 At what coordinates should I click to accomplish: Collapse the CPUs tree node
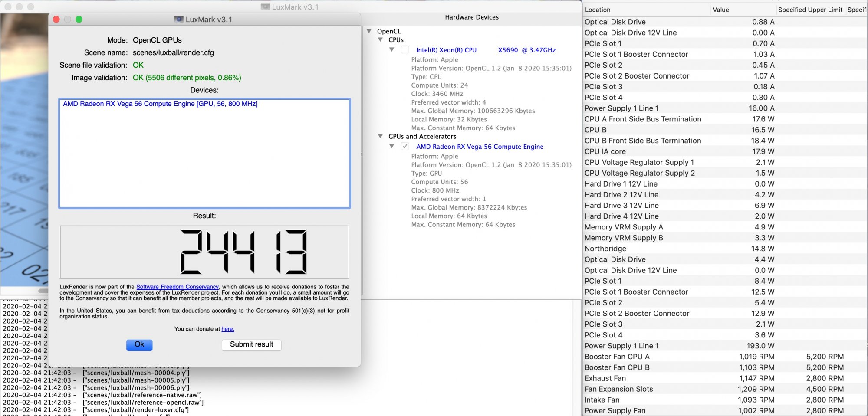coord(380,39)
